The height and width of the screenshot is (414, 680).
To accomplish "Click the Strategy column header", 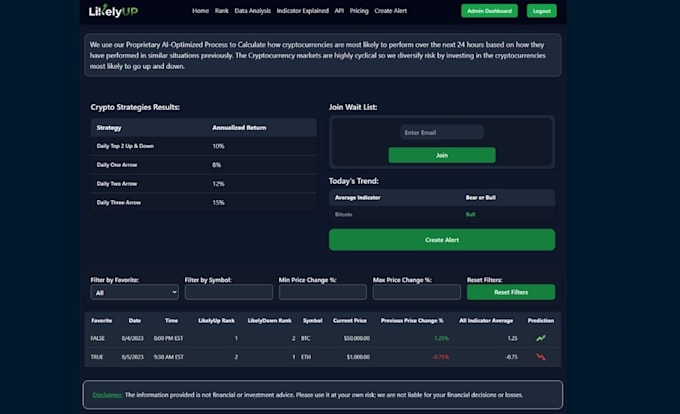I will point(109,127).
